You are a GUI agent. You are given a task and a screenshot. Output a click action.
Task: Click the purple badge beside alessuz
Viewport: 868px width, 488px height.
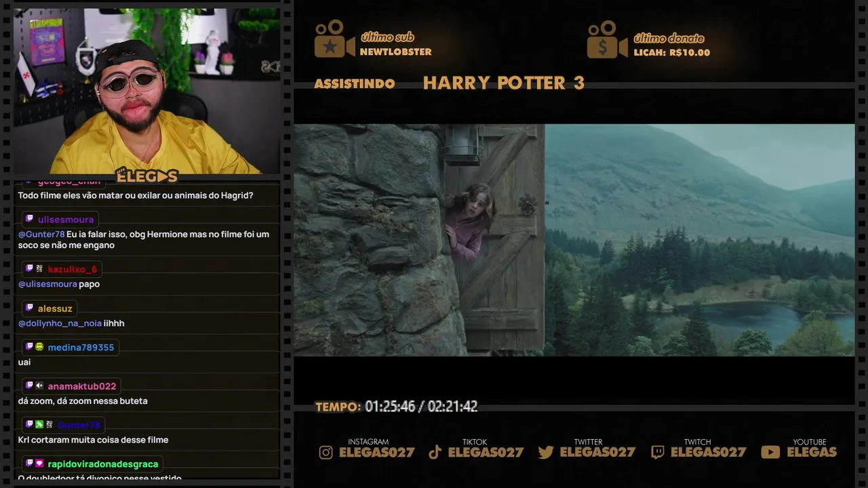click(29, 308)
